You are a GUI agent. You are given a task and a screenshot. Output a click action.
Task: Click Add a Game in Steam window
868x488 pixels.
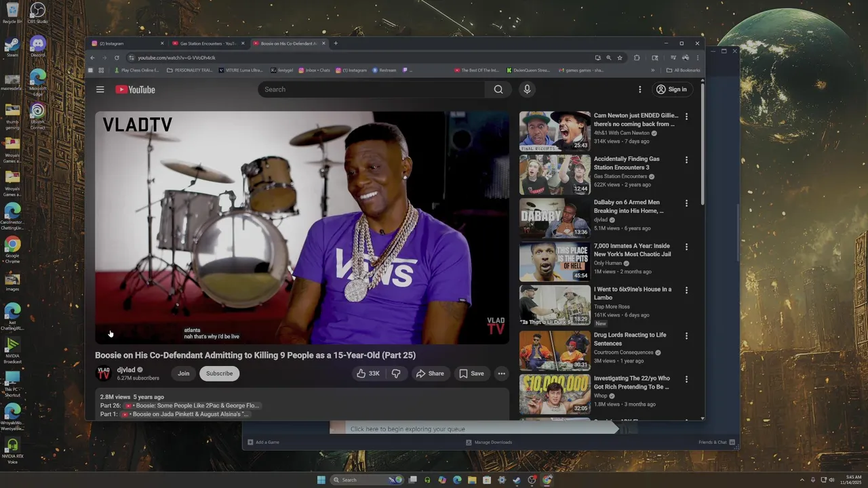[264, 442]
